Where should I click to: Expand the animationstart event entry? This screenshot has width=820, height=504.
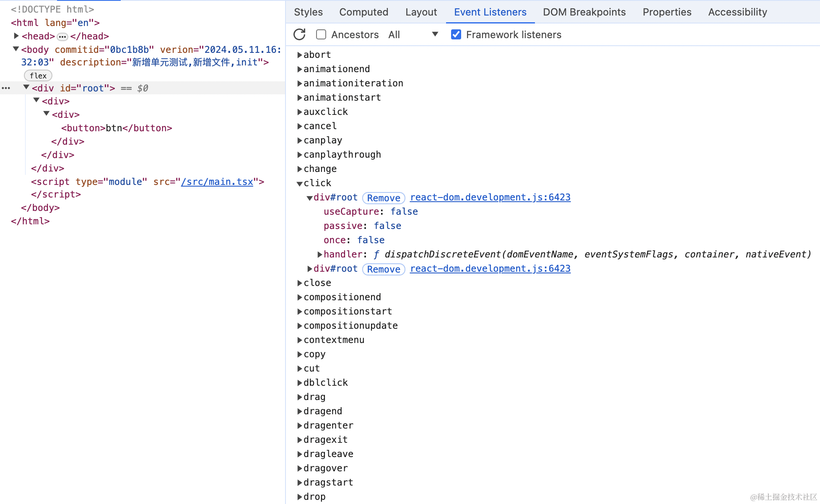point(300,98)
